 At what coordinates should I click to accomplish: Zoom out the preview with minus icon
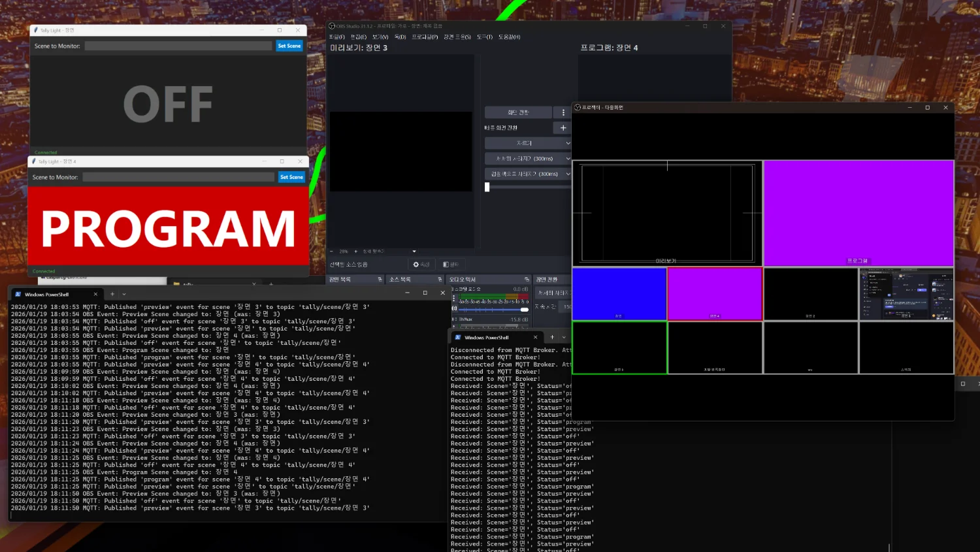[331, 252]
